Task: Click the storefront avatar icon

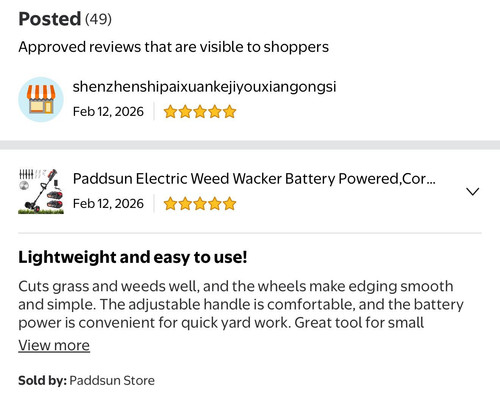Action: tap(41, 99)
